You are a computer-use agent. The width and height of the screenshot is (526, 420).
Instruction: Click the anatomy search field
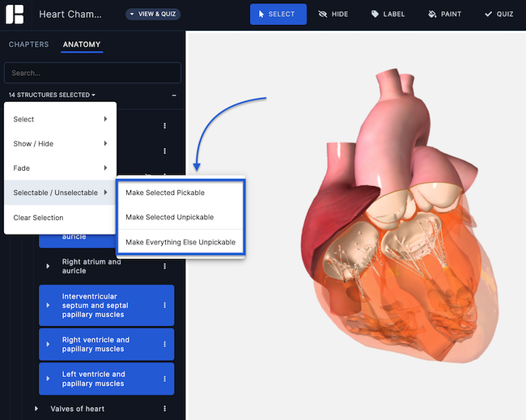pos(92,73)
